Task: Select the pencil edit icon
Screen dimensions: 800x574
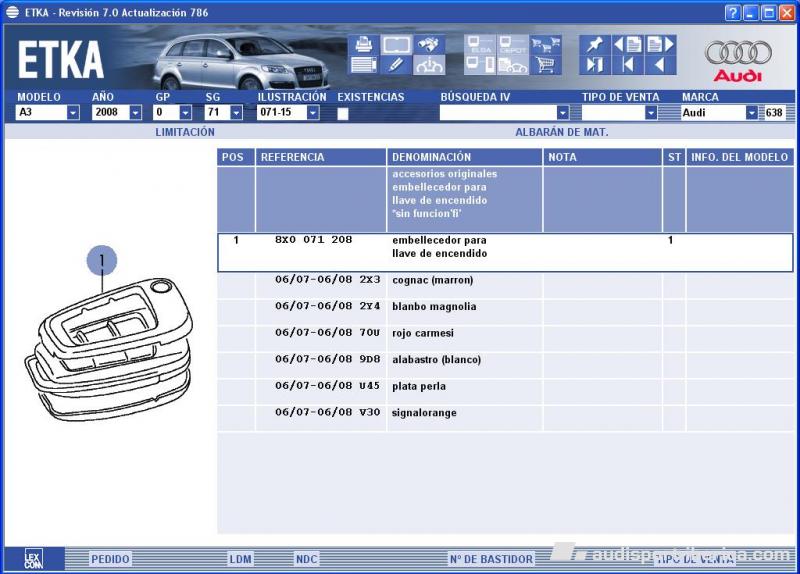Action: point(396,65)
